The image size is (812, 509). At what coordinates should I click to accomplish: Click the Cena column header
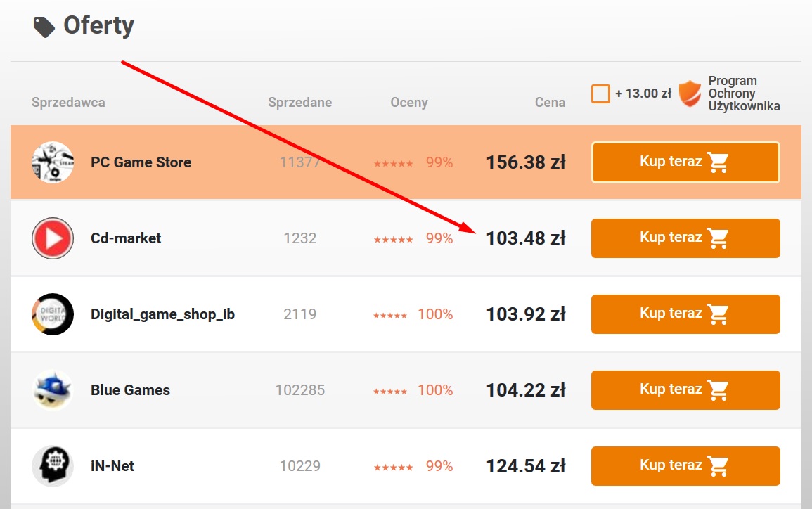pos(550,103)
